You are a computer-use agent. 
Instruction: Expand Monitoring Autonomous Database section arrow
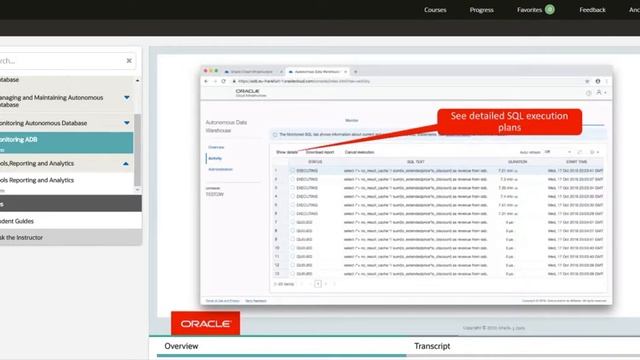pos(127,123)
